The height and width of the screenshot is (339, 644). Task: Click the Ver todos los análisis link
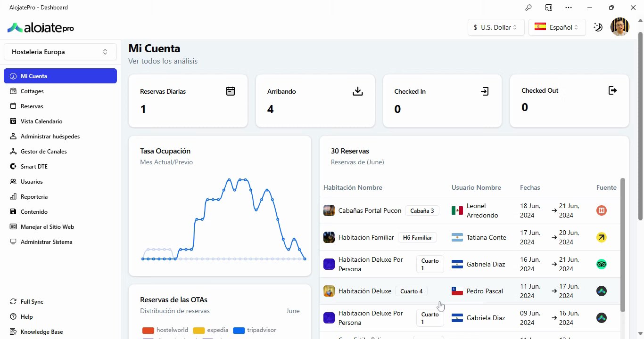coord(163,61)
